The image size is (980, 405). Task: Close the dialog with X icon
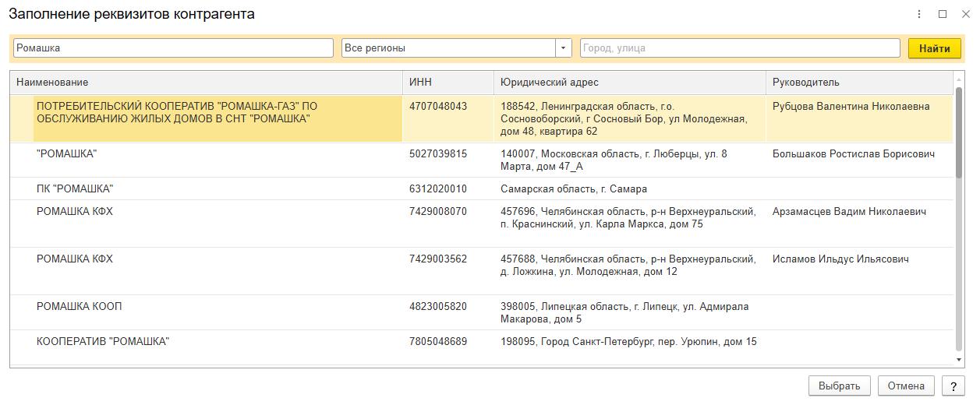(966, 14)
